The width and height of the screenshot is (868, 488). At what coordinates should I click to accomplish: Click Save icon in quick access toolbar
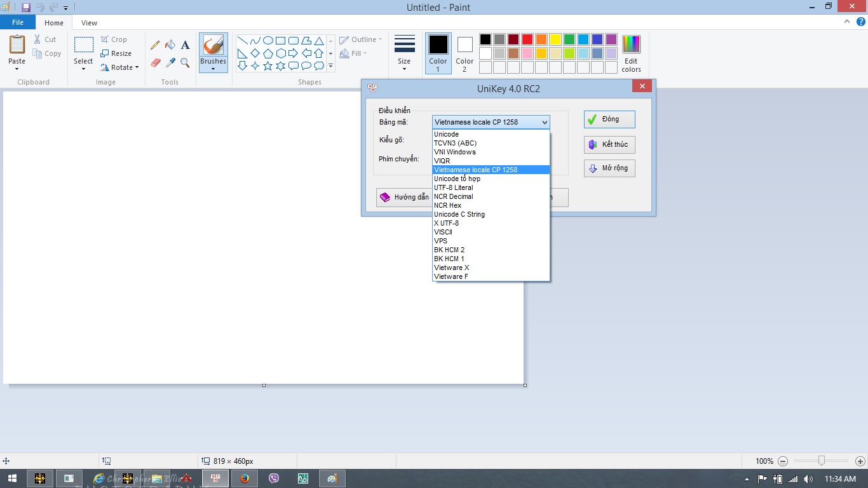[x=26, y=8]
